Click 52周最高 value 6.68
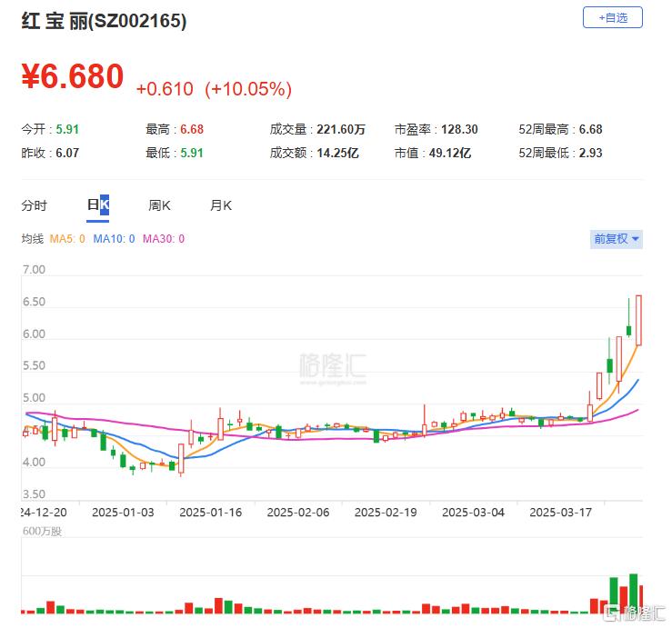This screenshot has height=628, width=672. [x=590, y=129]
